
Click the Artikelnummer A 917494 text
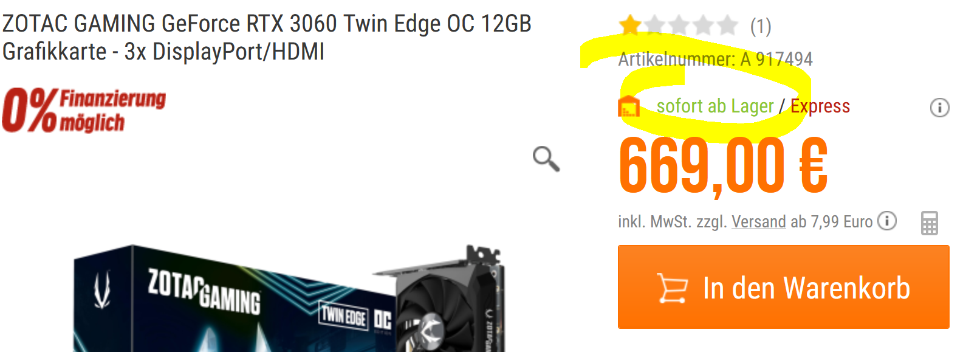(715, 59)
